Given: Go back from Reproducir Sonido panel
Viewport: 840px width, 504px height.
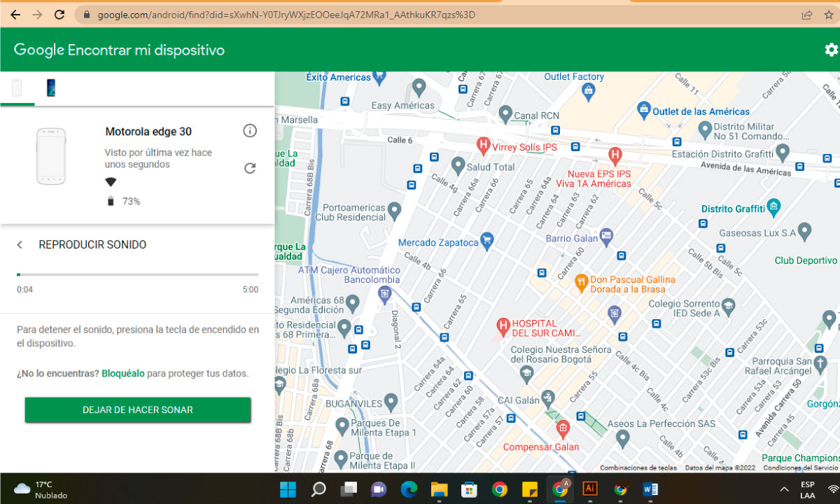Looking at the screenshot, I should tap(20, 245).
